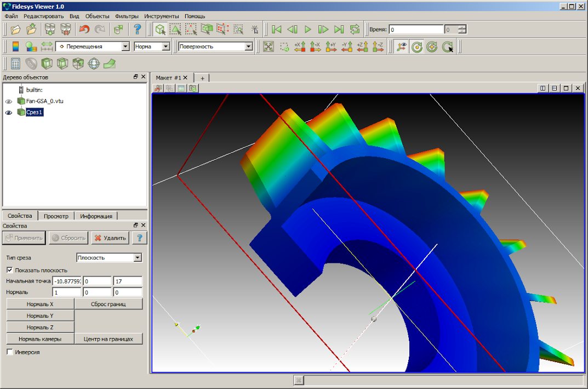Click the 'Удалить' button
Viewport: 588px width, 389px height.
[x=110, y=238]
